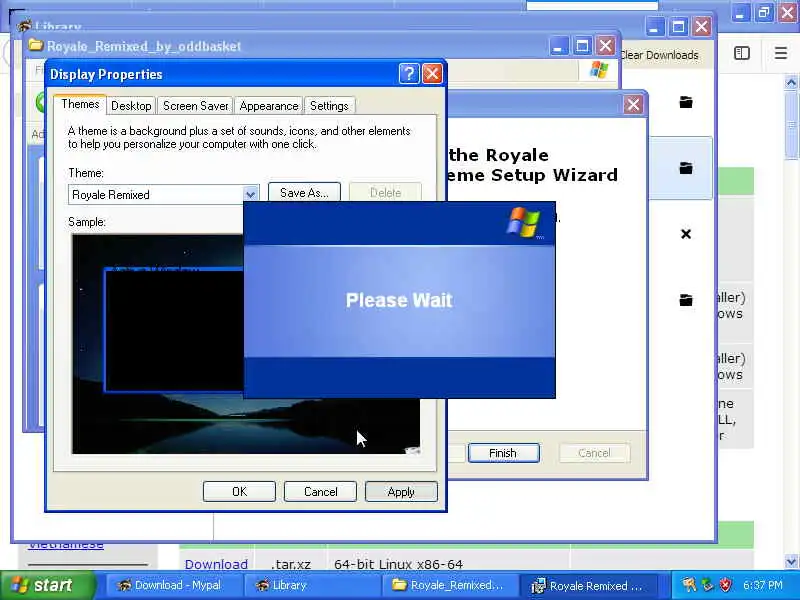Open containing folder for second download
This screenshot has width=800, height=600.
[686, 168]
